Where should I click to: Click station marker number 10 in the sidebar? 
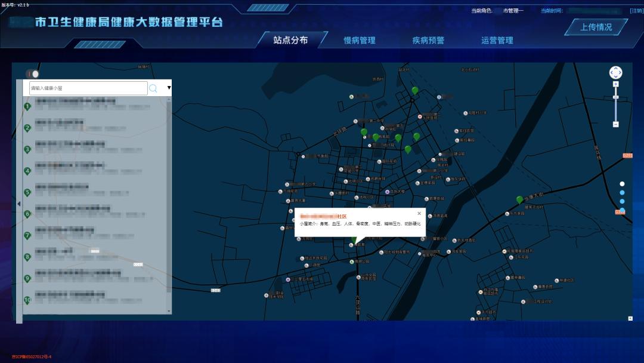pos(26,301)
